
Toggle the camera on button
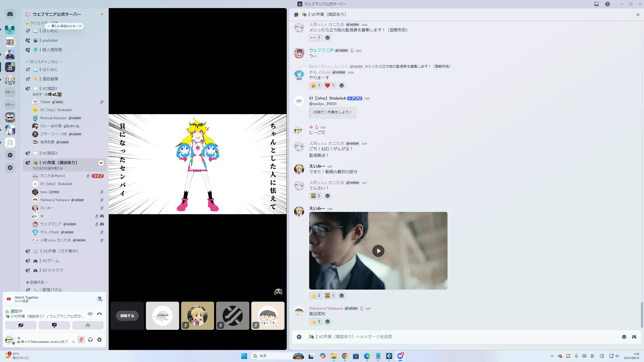21,325
